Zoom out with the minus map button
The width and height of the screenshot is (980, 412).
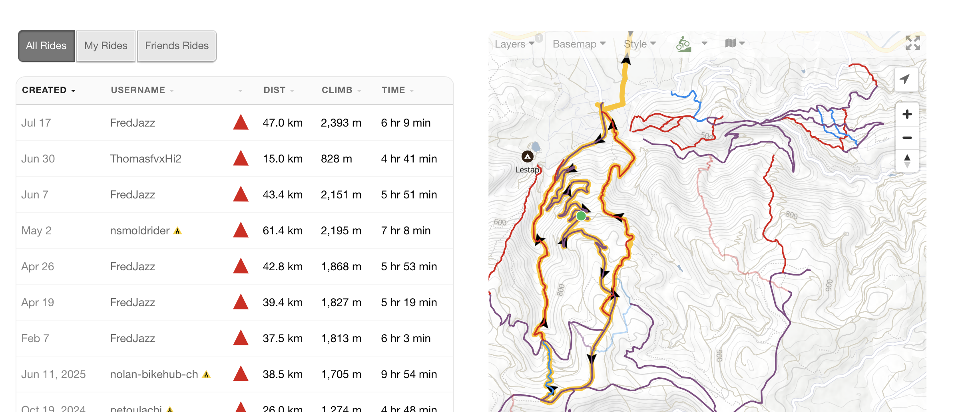pos(907,138)
